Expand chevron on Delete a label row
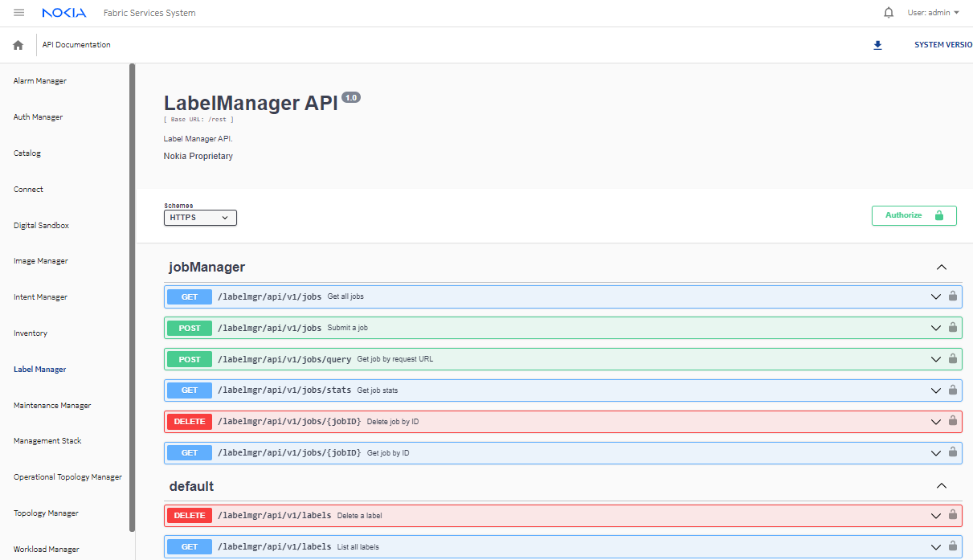This screenshot has width=973, height=560. (x=935, y=516)
